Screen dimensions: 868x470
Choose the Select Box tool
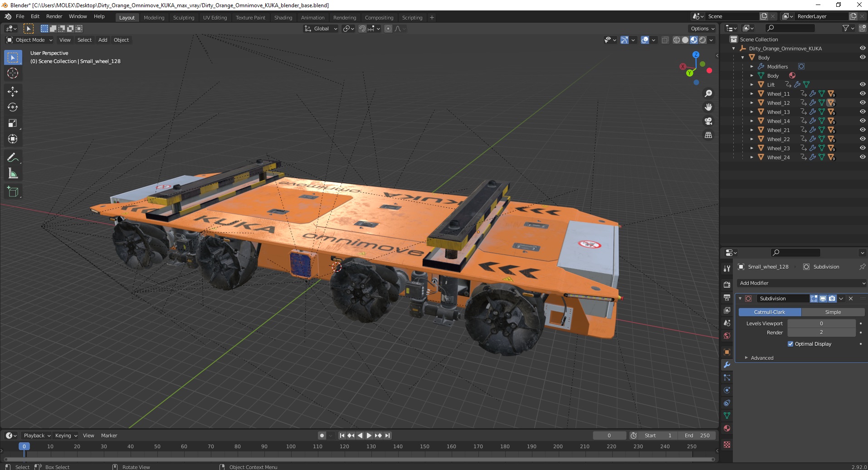13,58
